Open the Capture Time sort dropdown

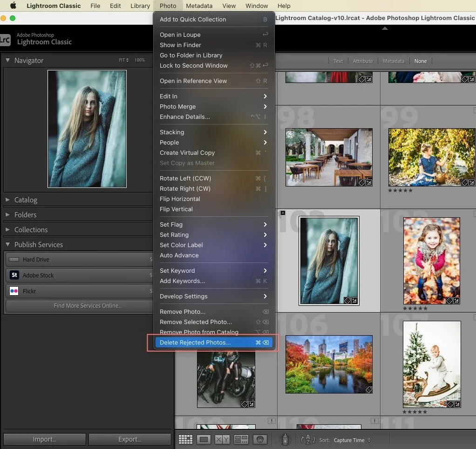(x=352, y=440)
